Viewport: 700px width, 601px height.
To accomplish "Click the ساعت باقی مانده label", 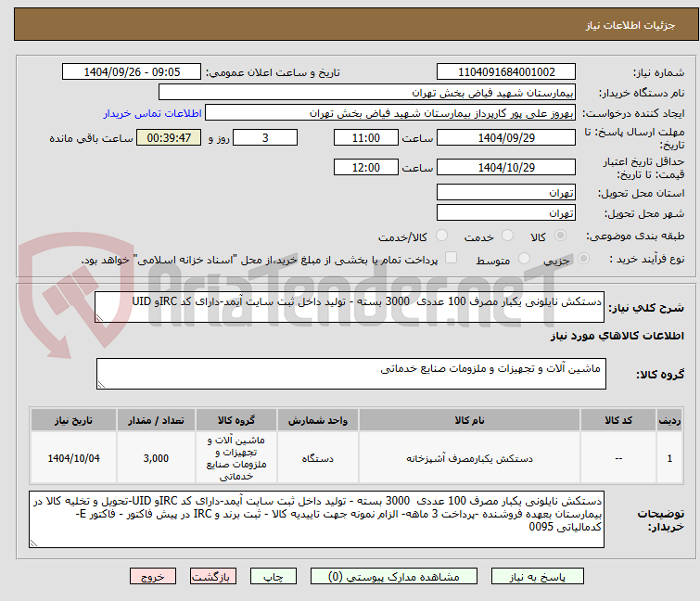I will [x=91, y=138].
